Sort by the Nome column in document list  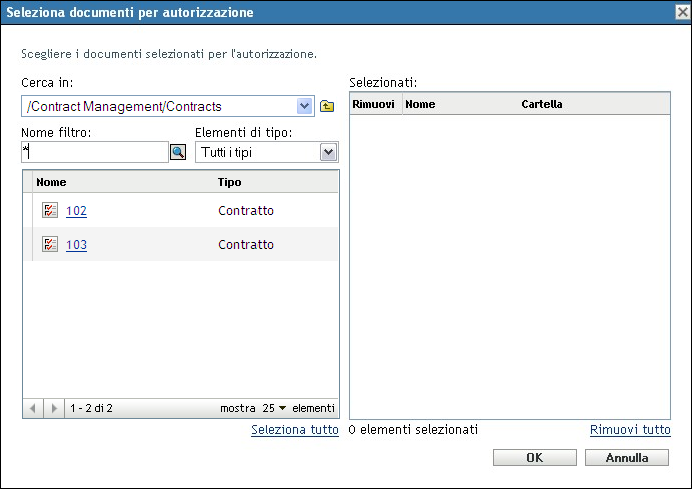point(51,182)
